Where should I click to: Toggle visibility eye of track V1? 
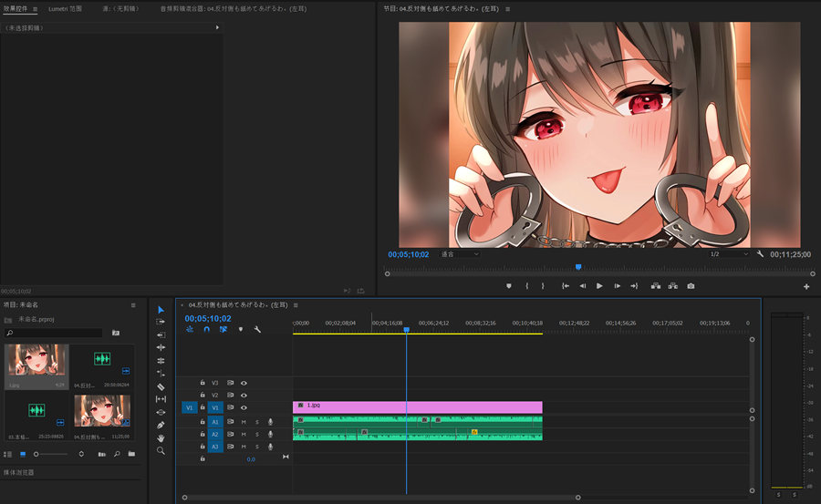pyautogui.click(x=244, y=407)
